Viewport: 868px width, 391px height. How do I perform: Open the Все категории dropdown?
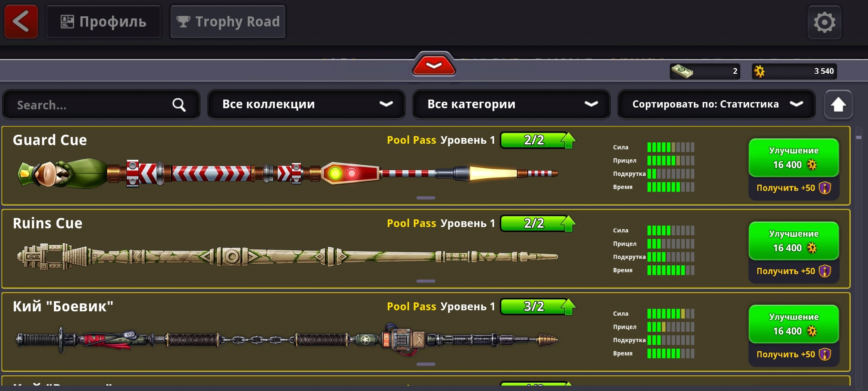point(511,104)
